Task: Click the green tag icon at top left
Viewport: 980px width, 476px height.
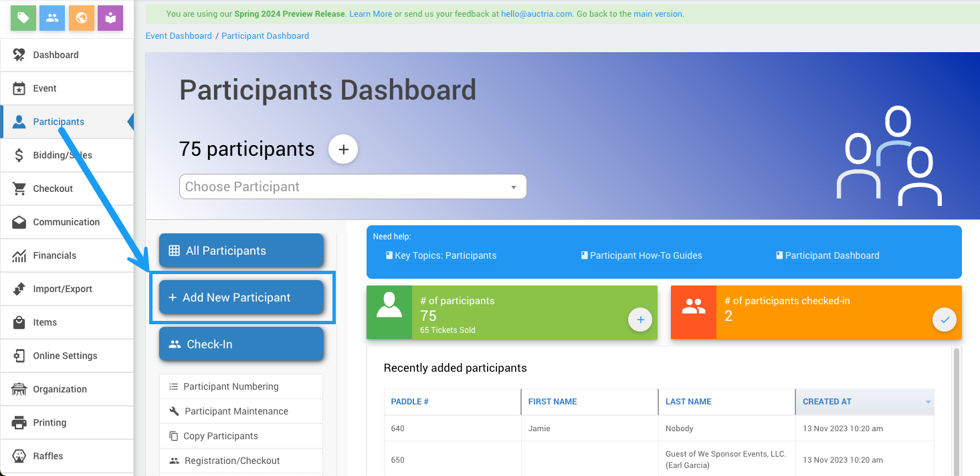Action: click(23, 18)
